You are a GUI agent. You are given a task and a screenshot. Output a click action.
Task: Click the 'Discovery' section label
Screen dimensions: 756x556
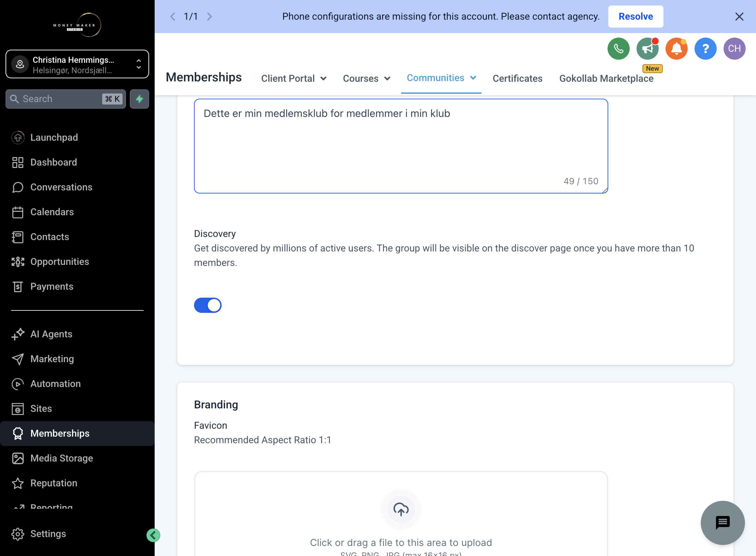[215, 234]
